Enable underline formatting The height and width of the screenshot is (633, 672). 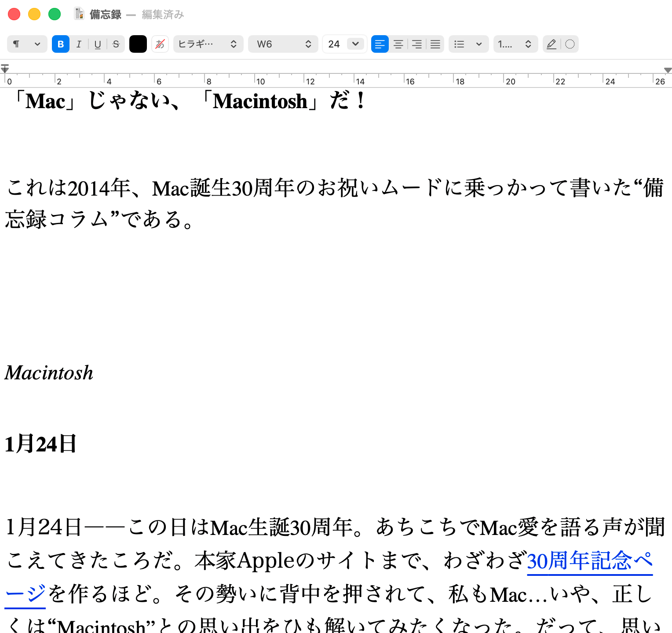click(x=98, y=44)
